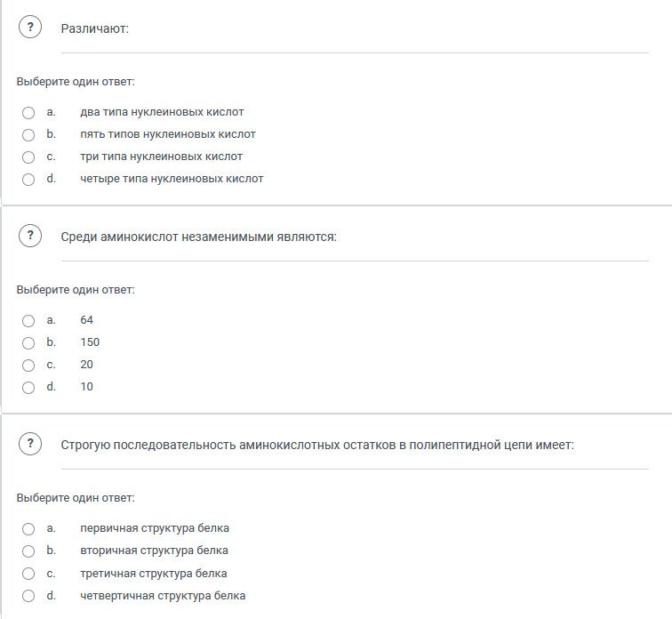Screen dimensions: 672x619
Task: Click the question mark icon beside "Различают:"
Action: [x=30, y=27]
